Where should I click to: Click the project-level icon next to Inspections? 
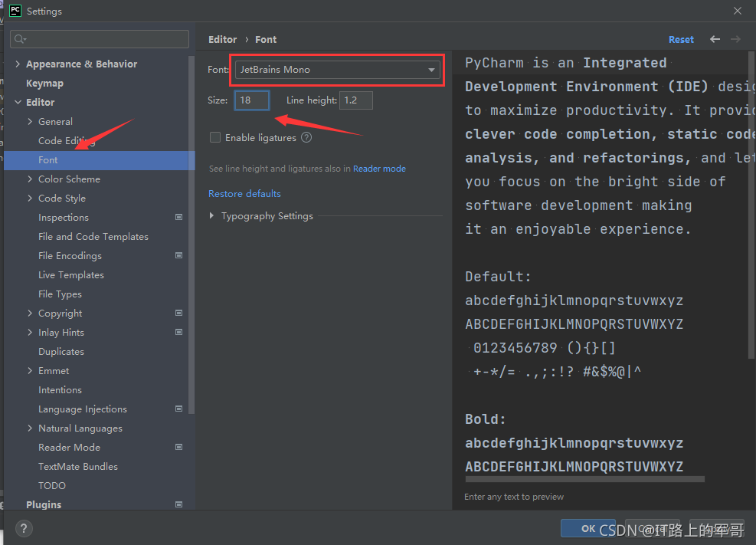(179, 217)
